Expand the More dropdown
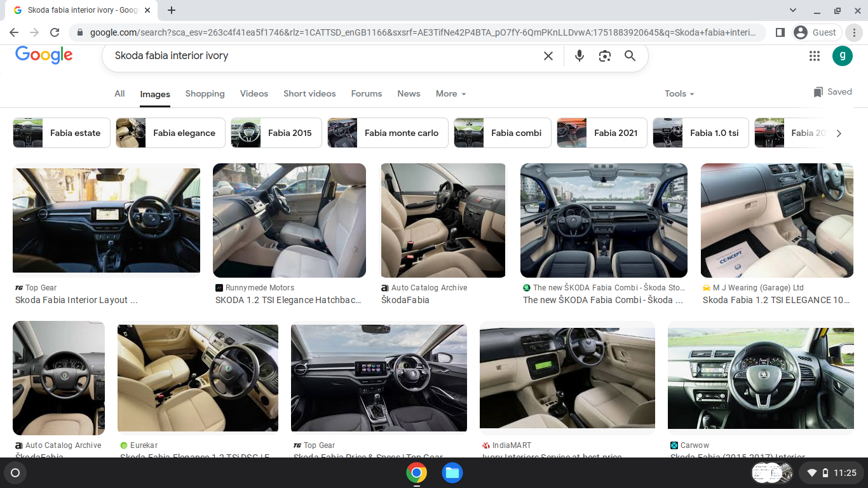 coord(451,93)
